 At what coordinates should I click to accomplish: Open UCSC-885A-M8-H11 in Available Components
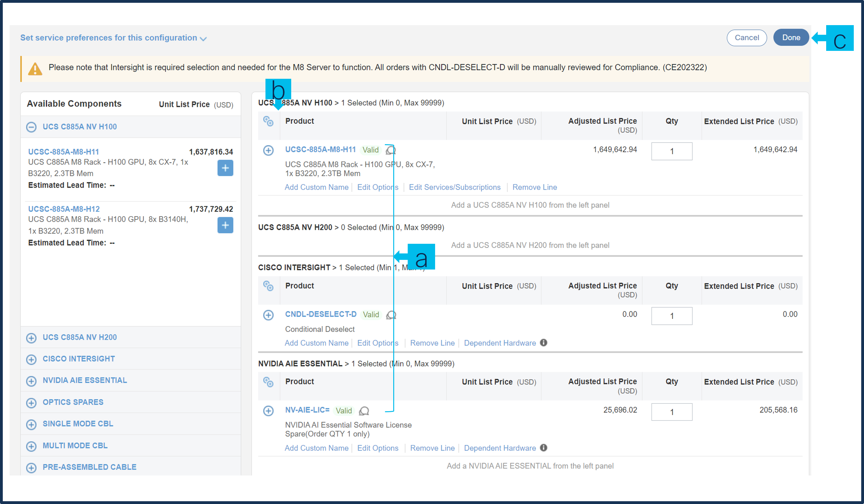(x=64, y=152)
